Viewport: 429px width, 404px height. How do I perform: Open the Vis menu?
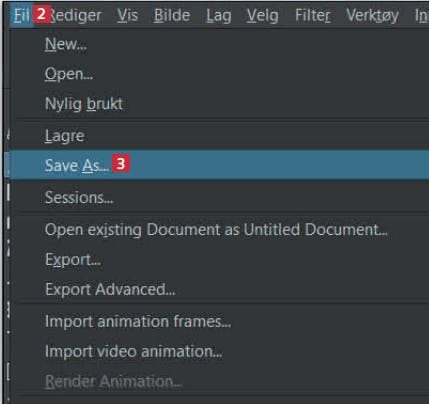(127, 15)
